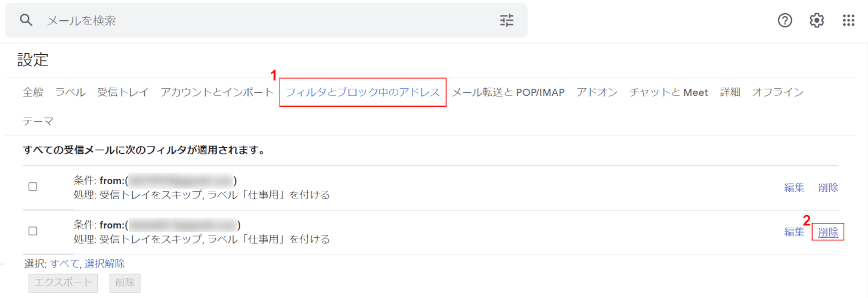Open the settings gear icon

[817, 20]
